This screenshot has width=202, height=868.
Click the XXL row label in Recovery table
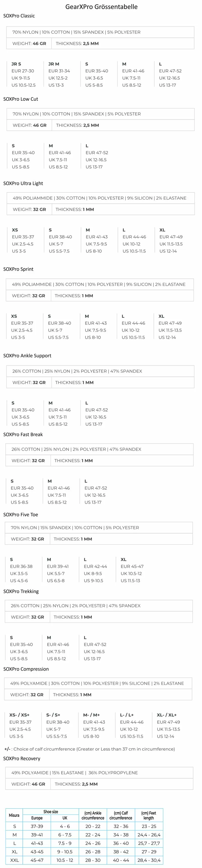click(x=14, y=860)
